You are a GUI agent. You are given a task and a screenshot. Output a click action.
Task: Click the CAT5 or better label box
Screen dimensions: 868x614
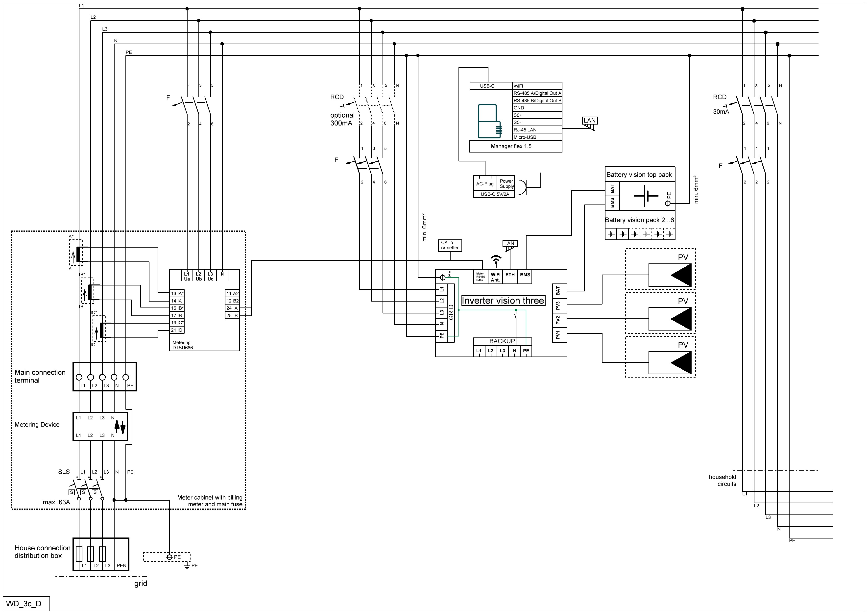[450, 246]
